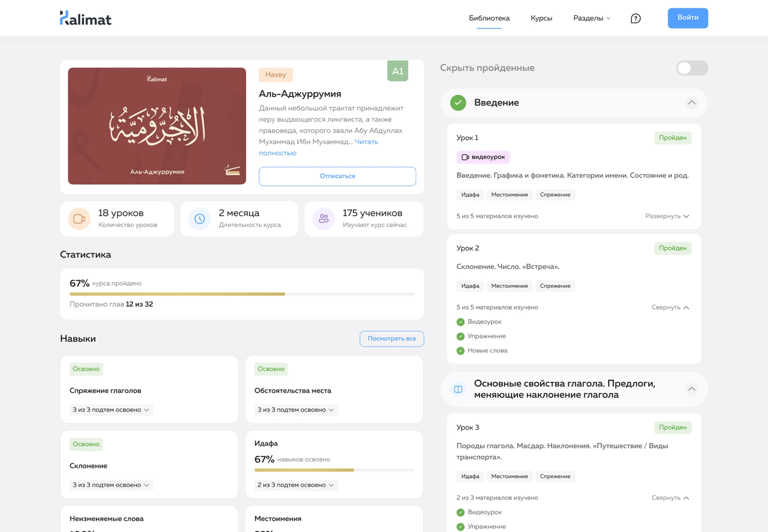Click Урок 2 Видеоурок green check icon
The image size is (768, 532).
(460, 322)
